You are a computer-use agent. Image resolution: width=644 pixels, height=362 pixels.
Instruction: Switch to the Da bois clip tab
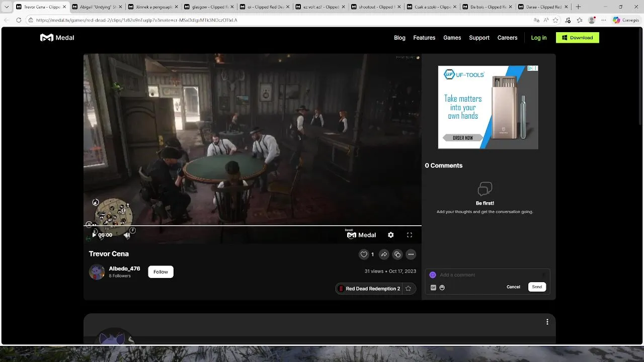tap(487, 7)
